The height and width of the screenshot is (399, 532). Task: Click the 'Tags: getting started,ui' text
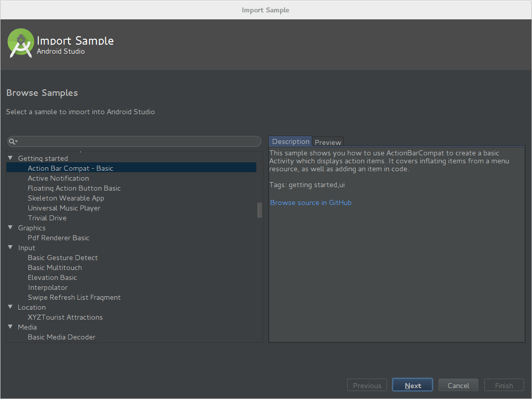(x=307, y=185)
